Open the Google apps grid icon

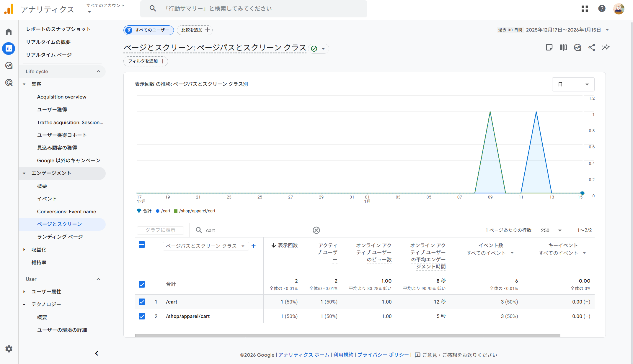(x=585, y=9)
